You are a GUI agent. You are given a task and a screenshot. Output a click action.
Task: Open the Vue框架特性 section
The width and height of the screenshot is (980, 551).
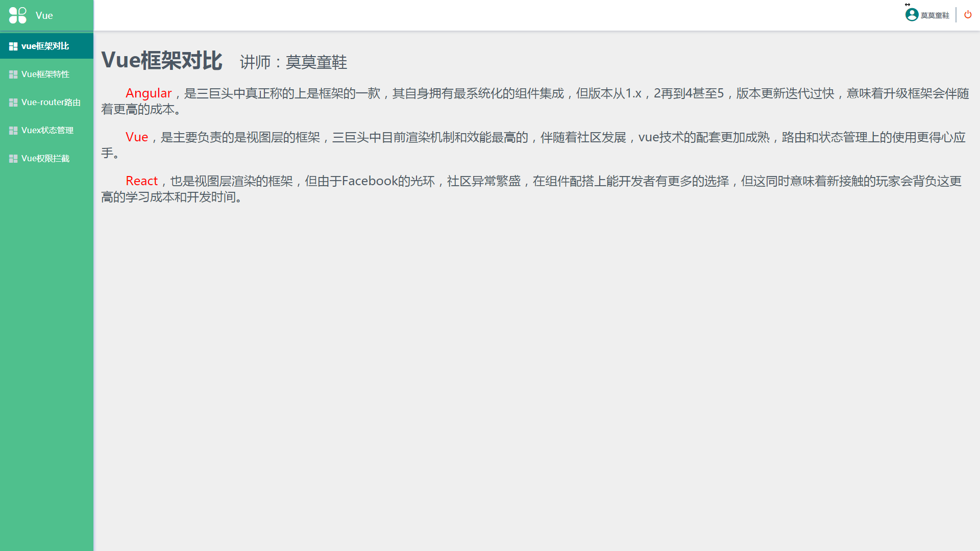[x=45, y=74]
